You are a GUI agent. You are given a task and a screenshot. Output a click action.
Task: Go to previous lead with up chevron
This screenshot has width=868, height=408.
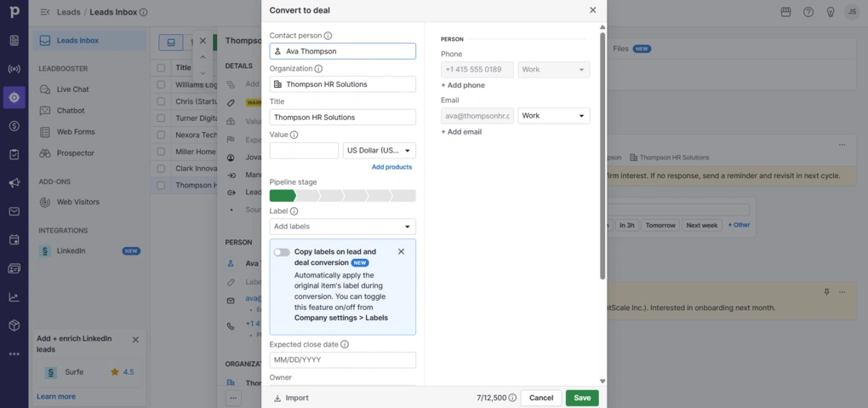click(203, 57)
